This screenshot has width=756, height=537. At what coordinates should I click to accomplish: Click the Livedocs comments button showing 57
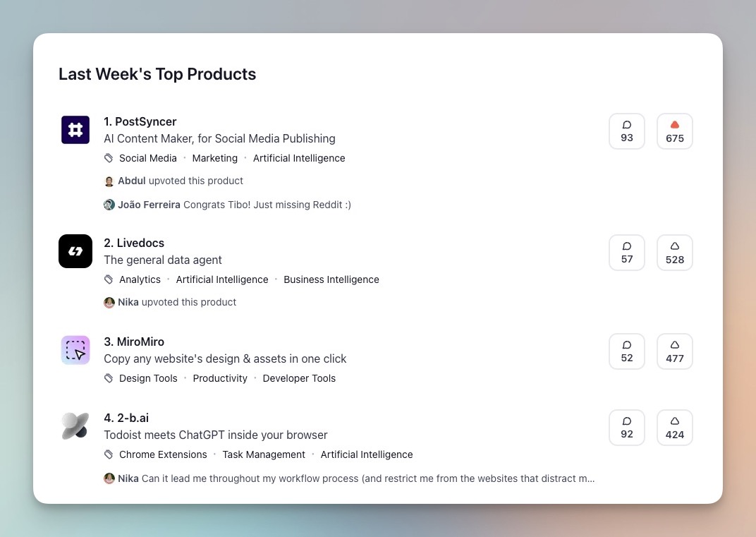point(627,253)
